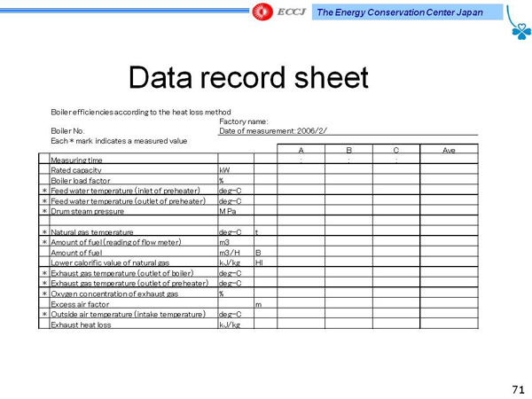Screen dimensions: 532x399
Task: Select column header 'Ave'
Action: click(449, 150)
